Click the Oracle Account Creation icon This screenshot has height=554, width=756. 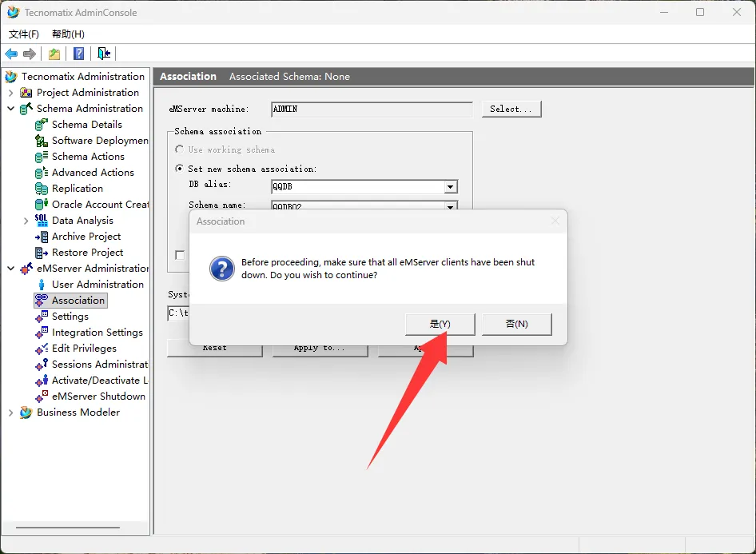coord(42,205)
